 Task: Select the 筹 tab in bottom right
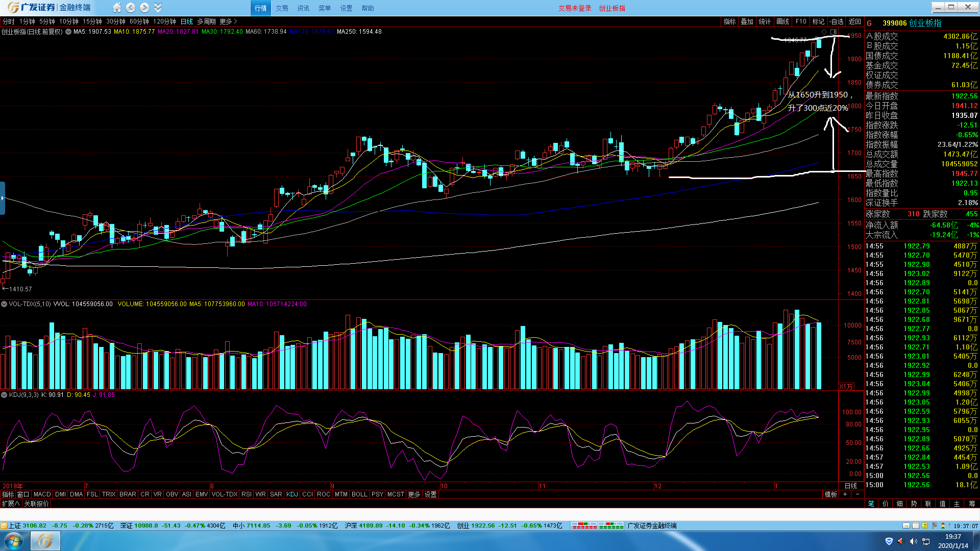coord(972,504)
